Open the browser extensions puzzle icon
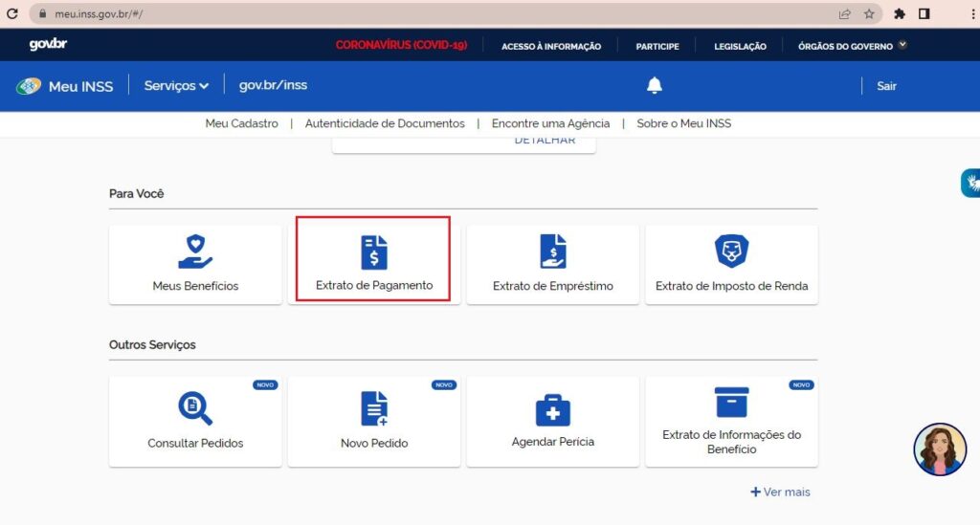Screen dimensions: 980x525 [x=900, y=13]
